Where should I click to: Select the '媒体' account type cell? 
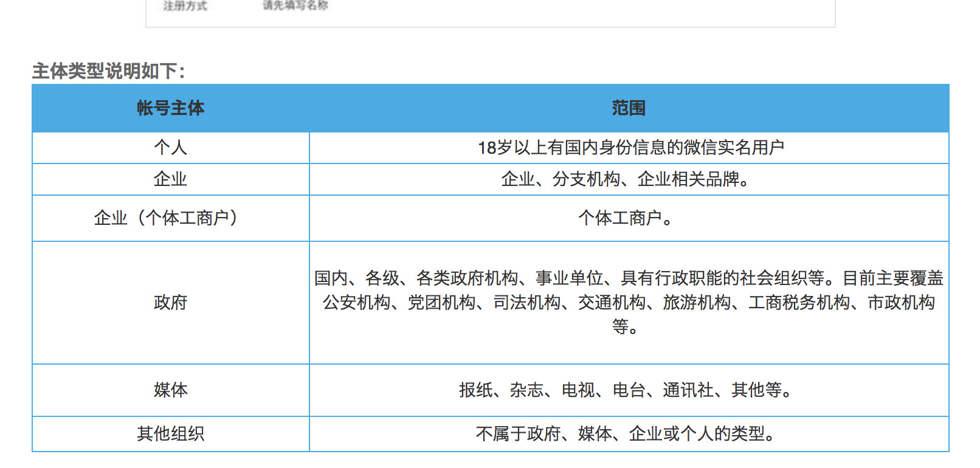pos(171,390)
